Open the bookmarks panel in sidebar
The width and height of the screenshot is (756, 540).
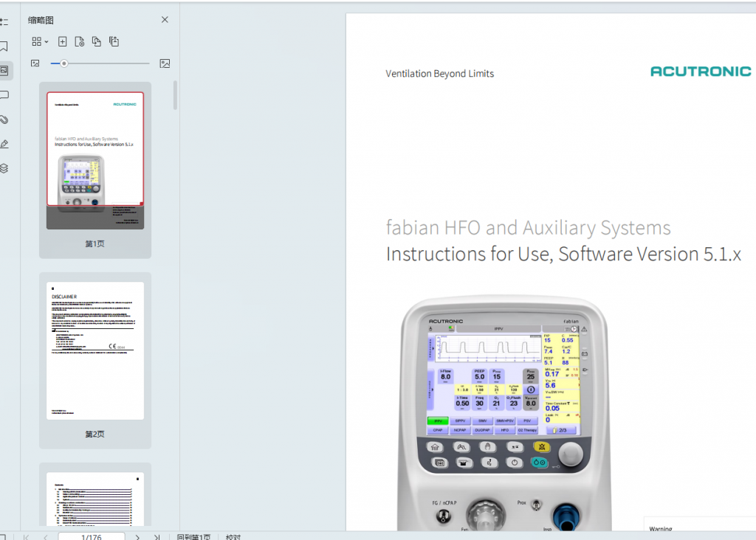[4, 46]
